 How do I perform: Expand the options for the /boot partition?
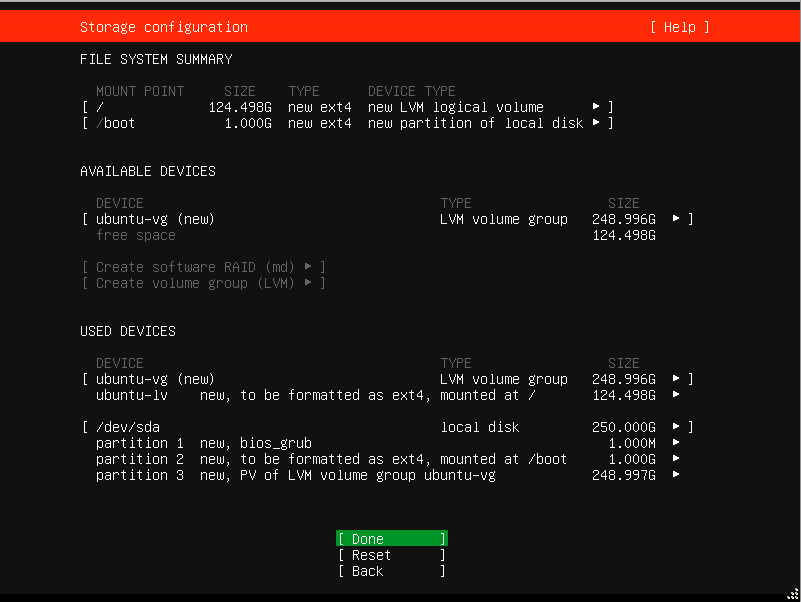coord(597,123)
